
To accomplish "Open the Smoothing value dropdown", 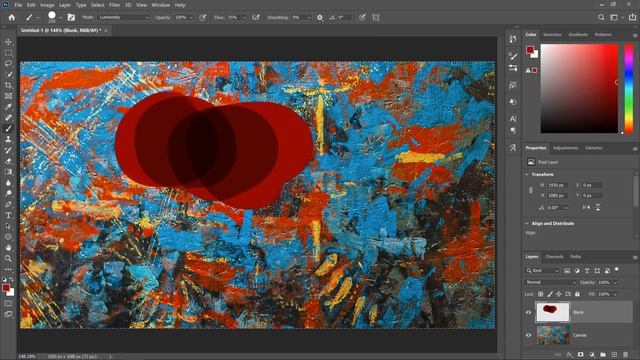I will pyautogui.click(x=309, y=18).
